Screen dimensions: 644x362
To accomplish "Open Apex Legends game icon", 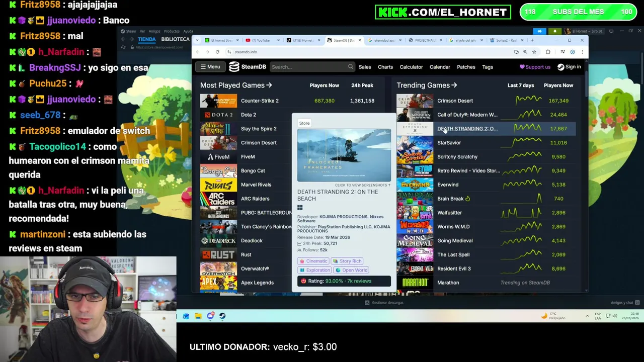I will click(218, 283).
